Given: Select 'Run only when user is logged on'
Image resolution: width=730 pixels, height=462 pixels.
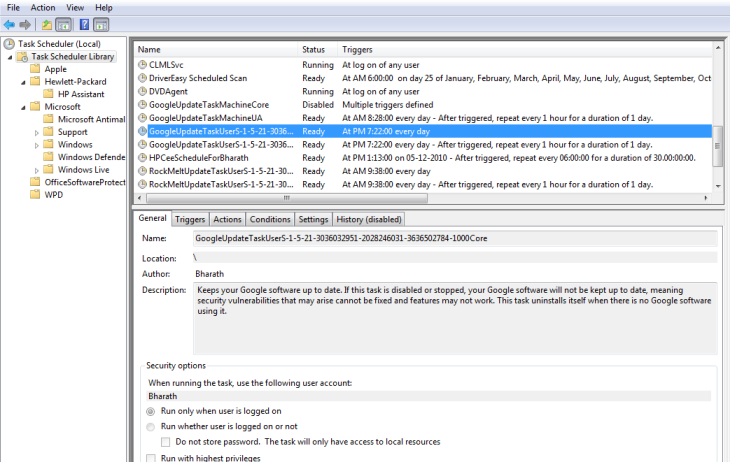Looking at the screenshot, I should [x=150, y=411].
